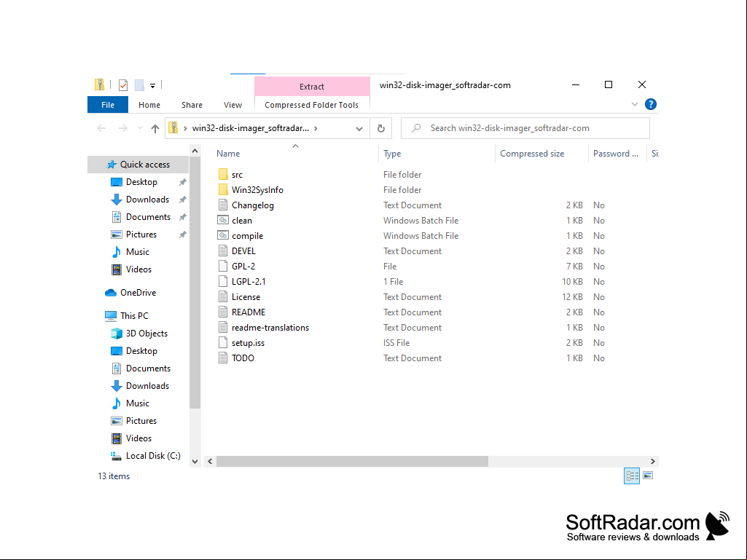This screenshot has height=560, width=747.
Task: Go back with the Back arrow
Action: tap(101, 128)
